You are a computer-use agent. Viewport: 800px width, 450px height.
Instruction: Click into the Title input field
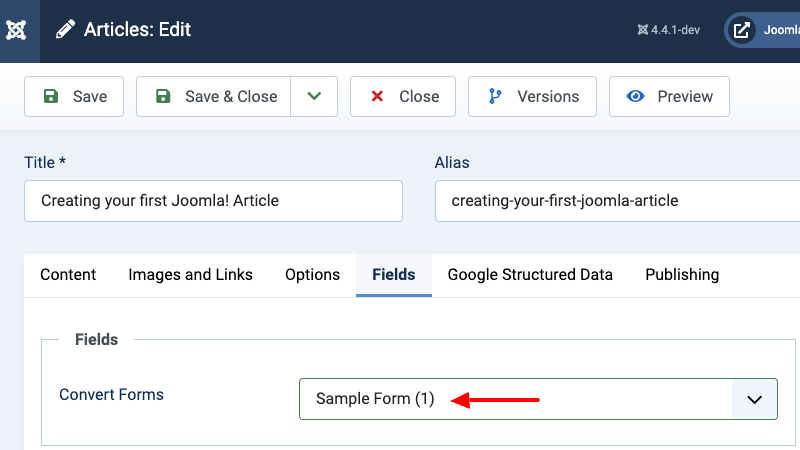[213, 200]
